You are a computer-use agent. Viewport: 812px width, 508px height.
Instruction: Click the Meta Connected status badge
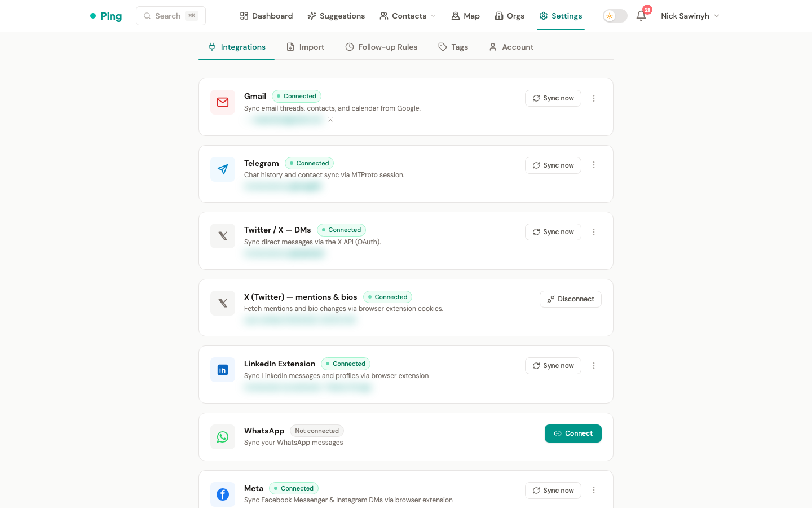(294, 488)
